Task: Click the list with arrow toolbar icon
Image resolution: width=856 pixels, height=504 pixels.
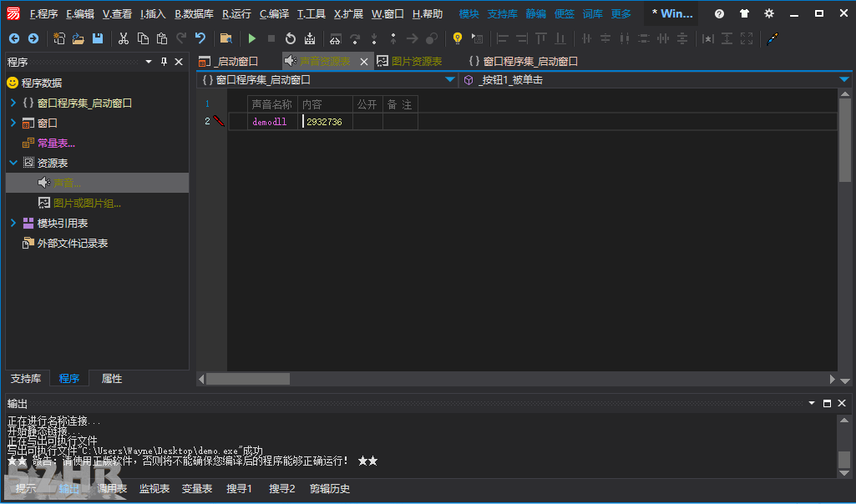Action: pos(477,38)
